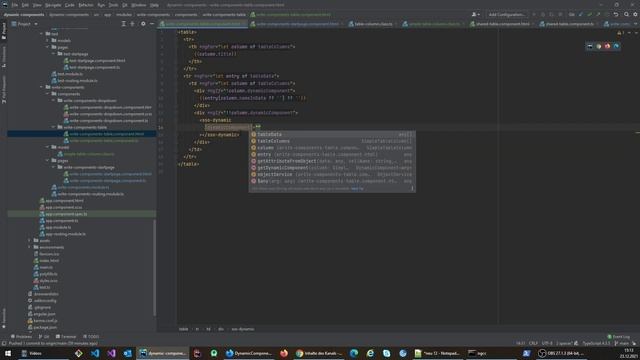Image resolution: width=640 pixels, height=360 pixels.
Task: Open IDE settings gear in top toolbar
Action: pos(635,15)
